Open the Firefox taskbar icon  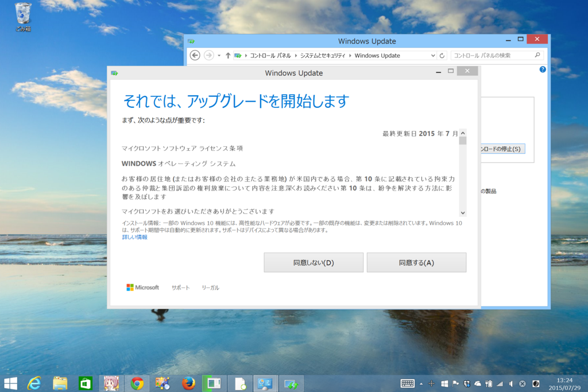188,383
